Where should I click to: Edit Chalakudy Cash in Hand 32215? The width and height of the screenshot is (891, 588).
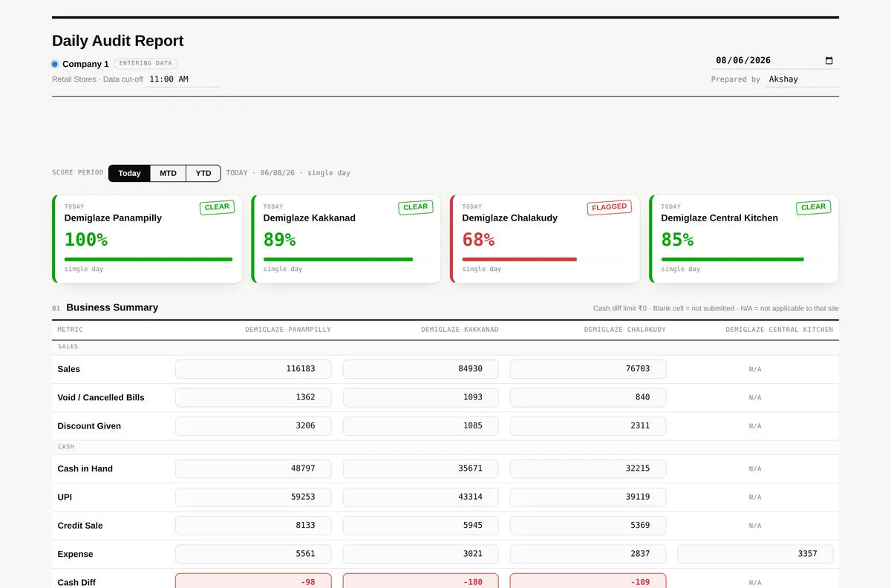588,468
